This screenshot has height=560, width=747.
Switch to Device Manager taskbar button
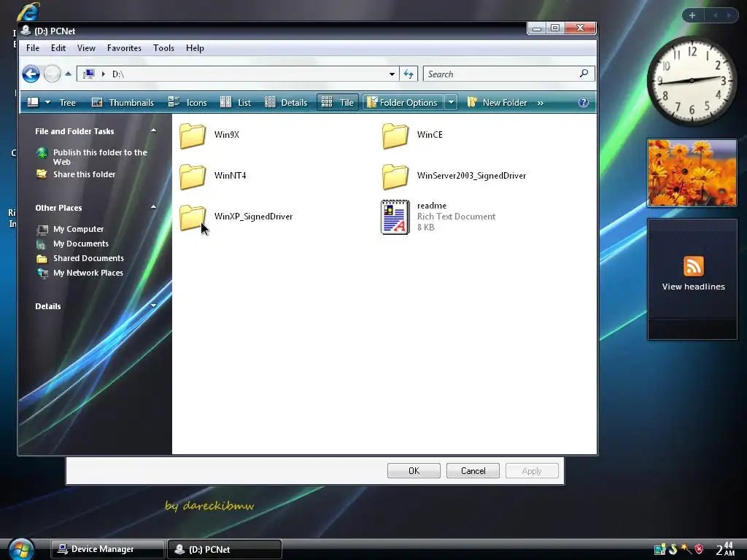pyautogui.click(x=107, y=549)
